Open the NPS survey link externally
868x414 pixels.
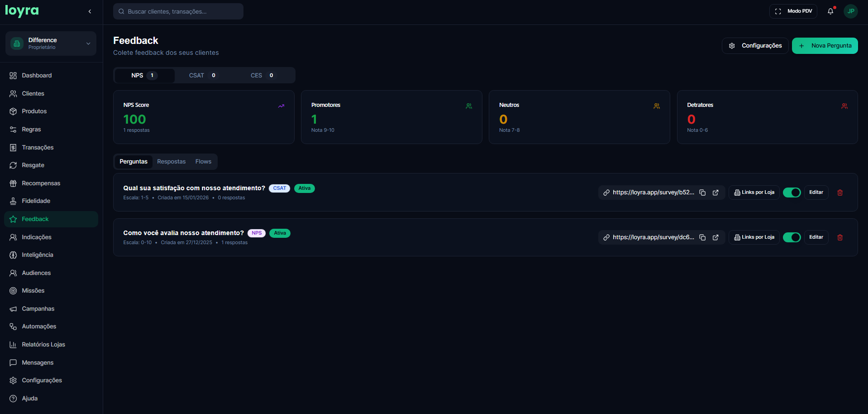point(715,237)
